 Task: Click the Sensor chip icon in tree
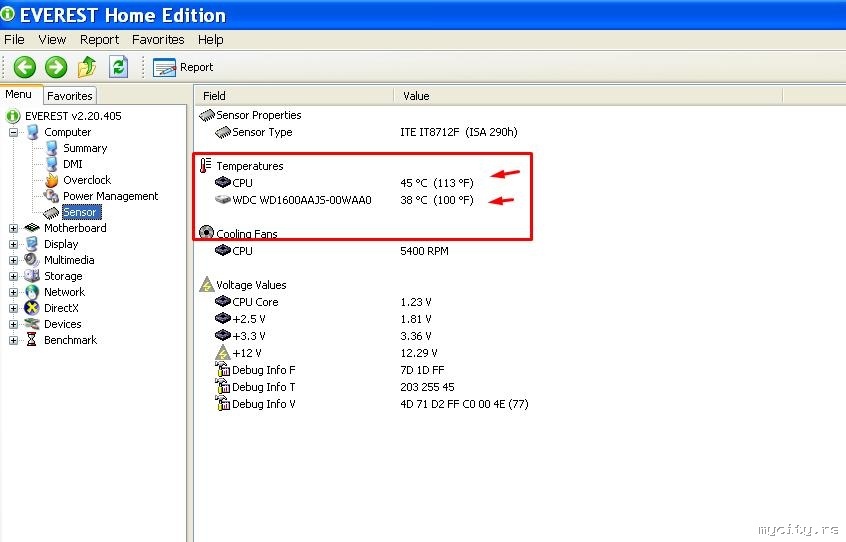click(51, 212)
